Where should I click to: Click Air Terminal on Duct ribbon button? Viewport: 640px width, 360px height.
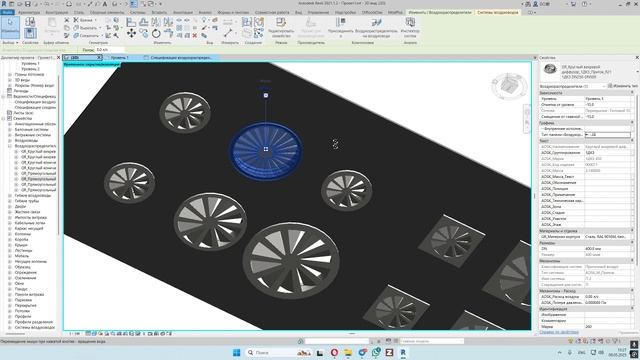(376, 28)
